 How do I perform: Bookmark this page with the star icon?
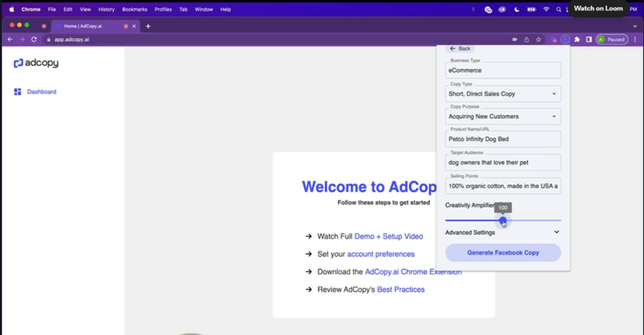(x=538, y=40)
